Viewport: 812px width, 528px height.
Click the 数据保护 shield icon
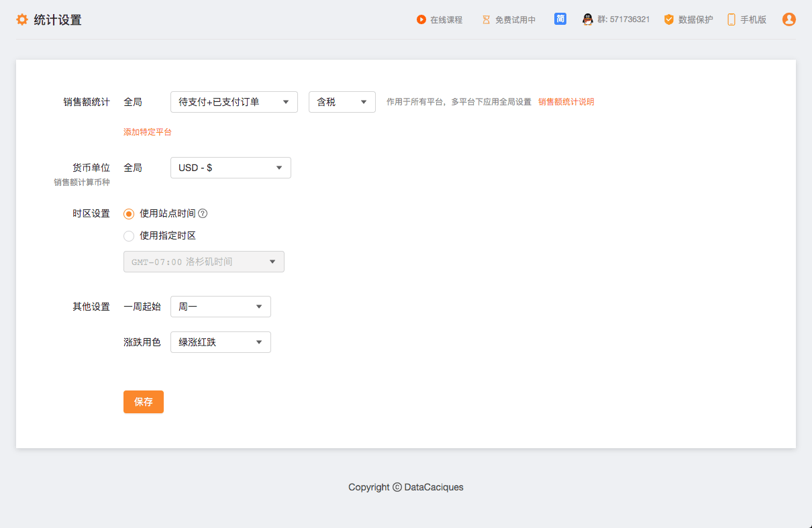(x=668, y=19)
